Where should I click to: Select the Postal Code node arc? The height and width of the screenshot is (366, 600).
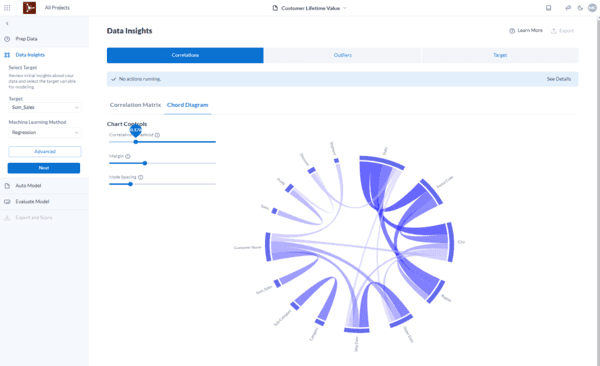(x=432, y=191)
